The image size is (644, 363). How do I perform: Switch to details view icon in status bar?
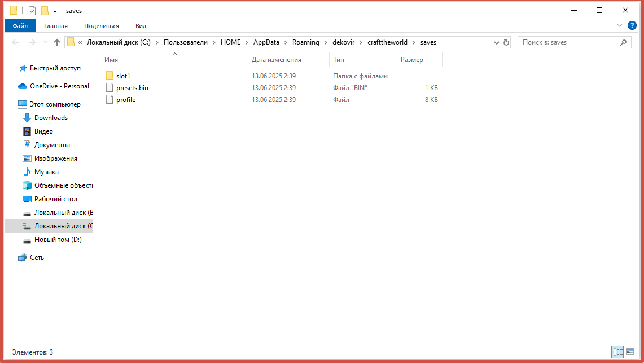618,352
